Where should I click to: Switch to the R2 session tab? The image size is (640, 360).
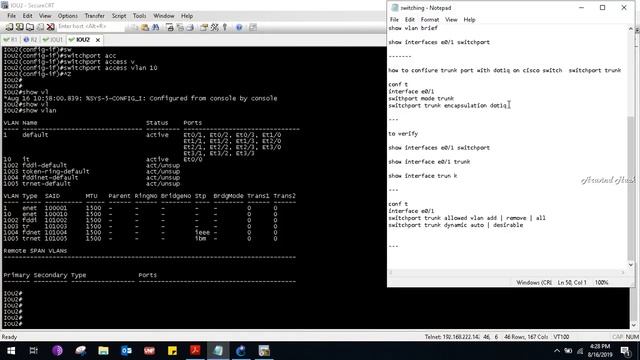[31, 40]
